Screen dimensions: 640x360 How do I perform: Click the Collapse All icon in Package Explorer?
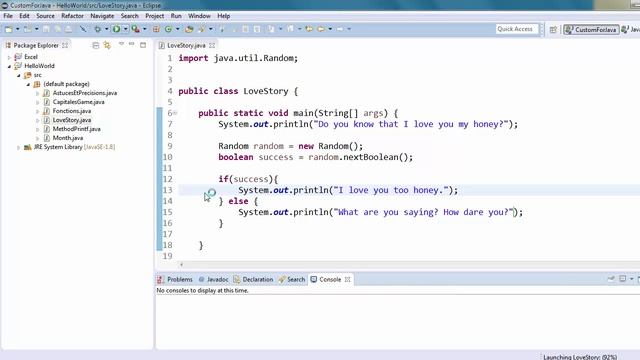[x=96, y=45]
